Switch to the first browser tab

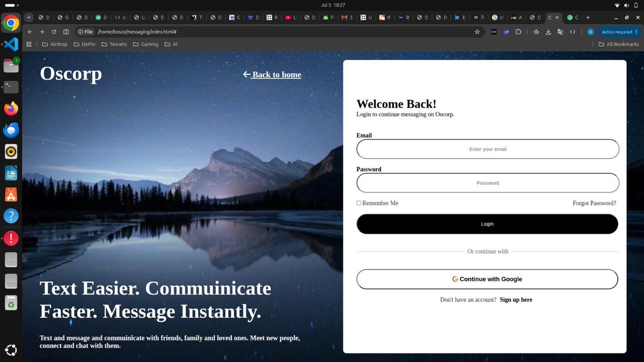[44, 17]
